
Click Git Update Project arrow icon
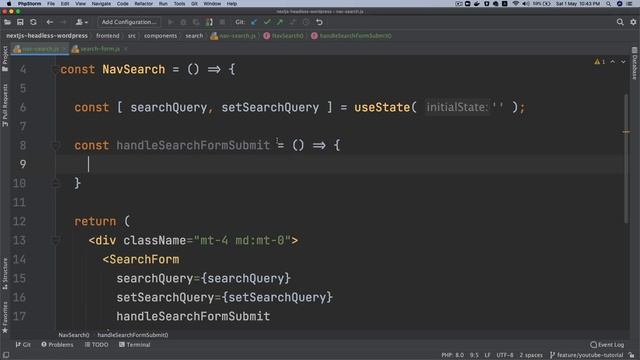[254, 22]
